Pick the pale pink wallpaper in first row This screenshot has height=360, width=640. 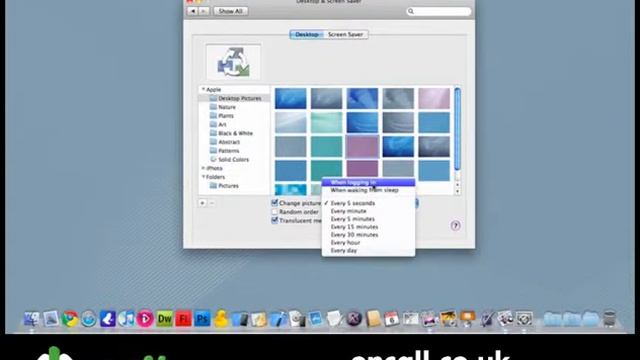click(x=434, y=98)
